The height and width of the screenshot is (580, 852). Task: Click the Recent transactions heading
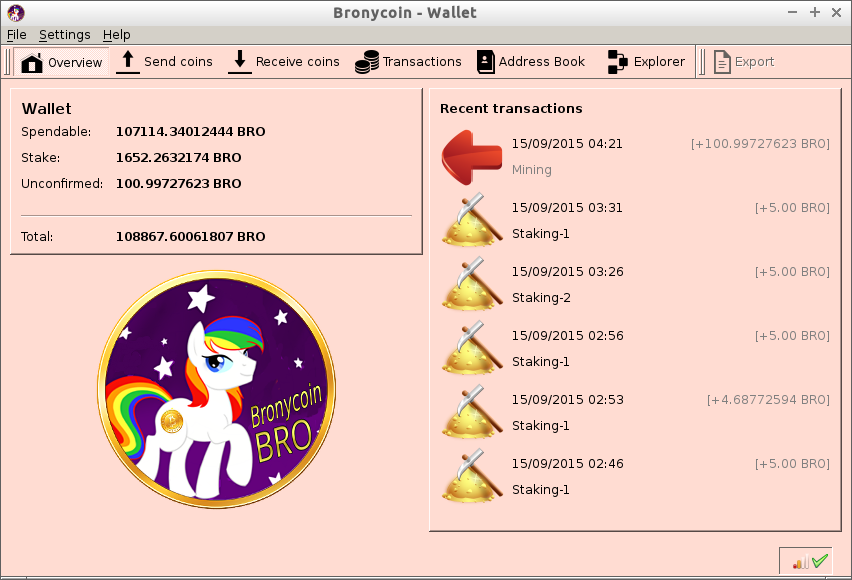[511, 109]
